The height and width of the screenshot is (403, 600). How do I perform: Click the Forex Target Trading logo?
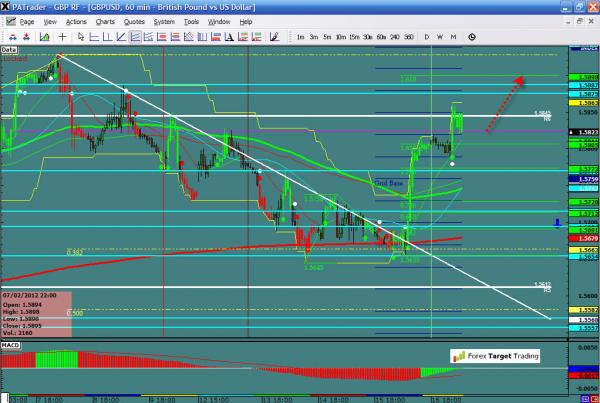coord(494,355)
